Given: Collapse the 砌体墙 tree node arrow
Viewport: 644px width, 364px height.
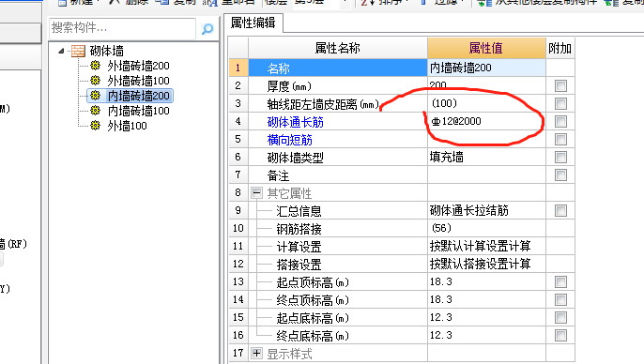Looking at the screenshot, I should coord(61,51).
